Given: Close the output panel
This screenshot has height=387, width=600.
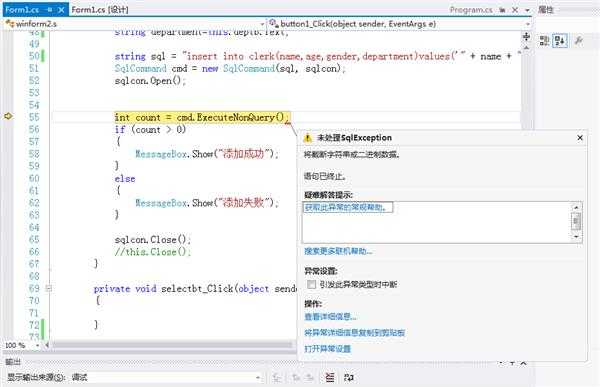Looking at the screenshot, I should [x=523, y=363].
